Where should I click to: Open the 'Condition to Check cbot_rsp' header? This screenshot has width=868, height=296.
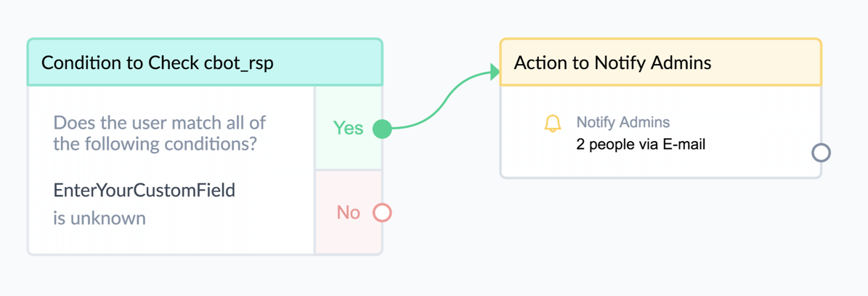[x=205, y=63]
